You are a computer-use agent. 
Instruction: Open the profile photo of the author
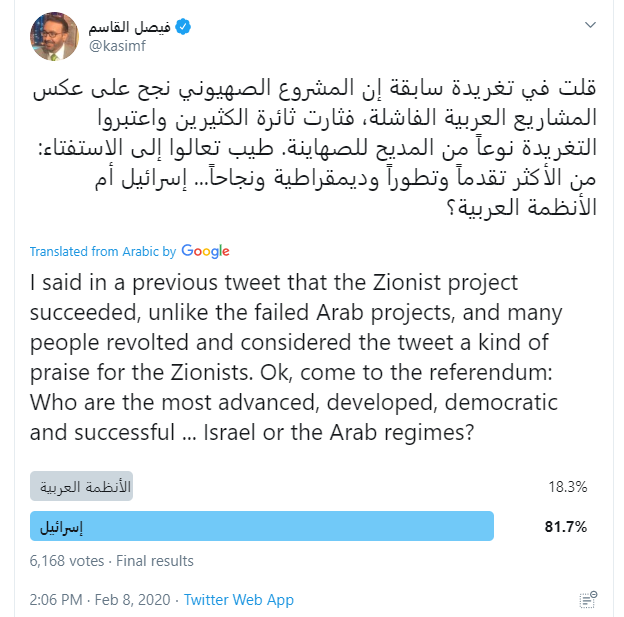[55, 36]
